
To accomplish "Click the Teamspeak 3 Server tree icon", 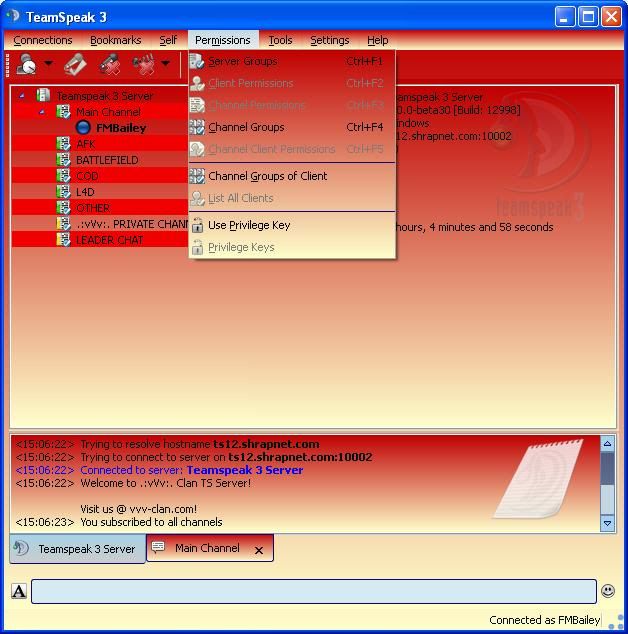I will click(x=43, y=95).
